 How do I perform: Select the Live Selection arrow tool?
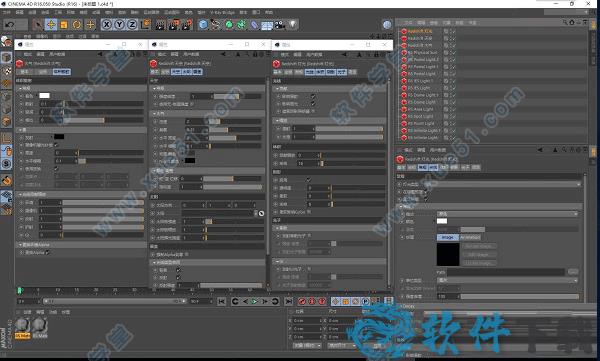tap(38, 25)
